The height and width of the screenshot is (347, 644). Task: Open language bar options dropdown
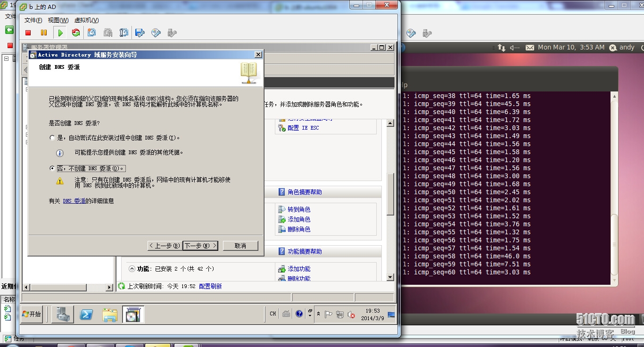310,316
